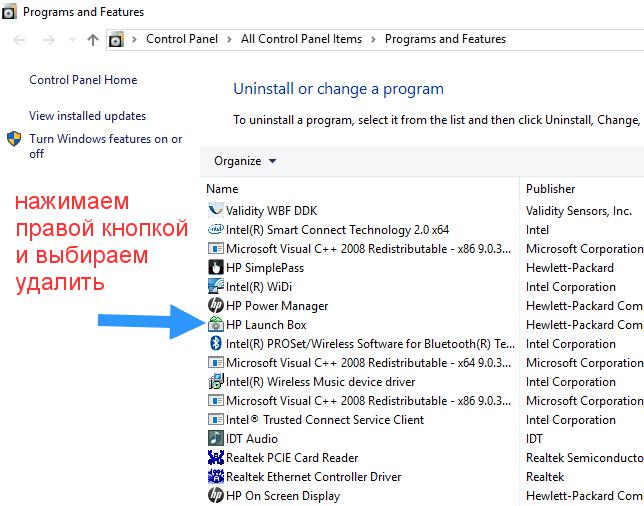
Task: Click Programs and Features breadcrumb segment
Action: pyautogui.click(x=445, y=39)
